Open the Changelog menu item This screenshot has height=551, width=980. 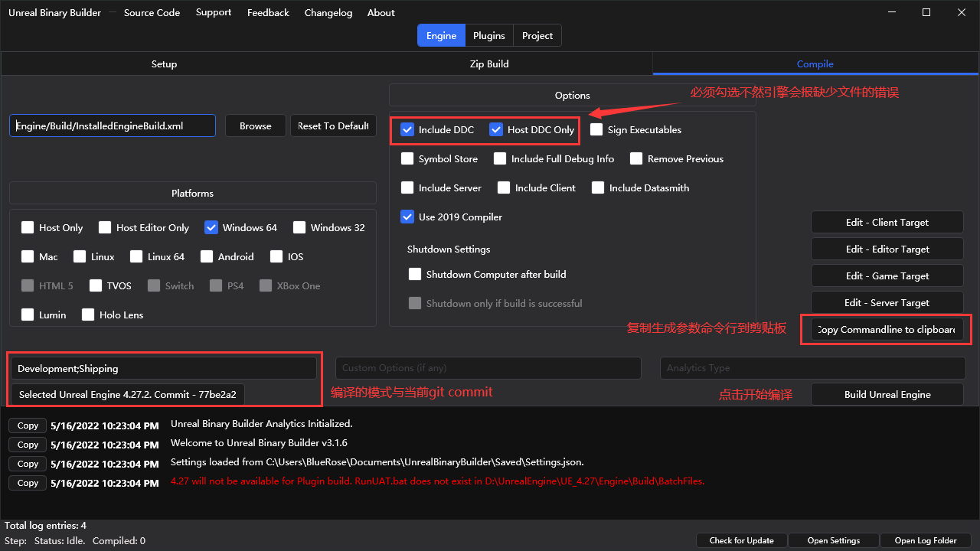point(328,12)
